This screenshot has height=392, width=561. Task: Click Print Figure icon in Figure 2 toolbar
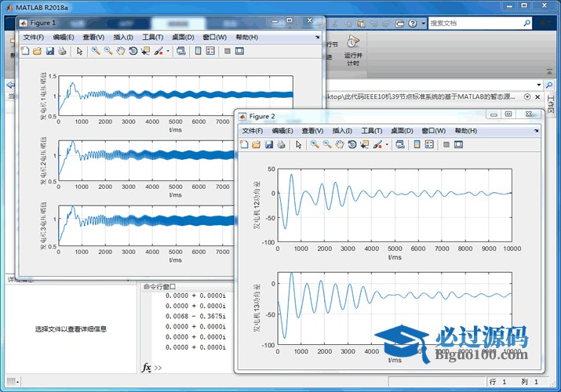click(x=281, y=144)
